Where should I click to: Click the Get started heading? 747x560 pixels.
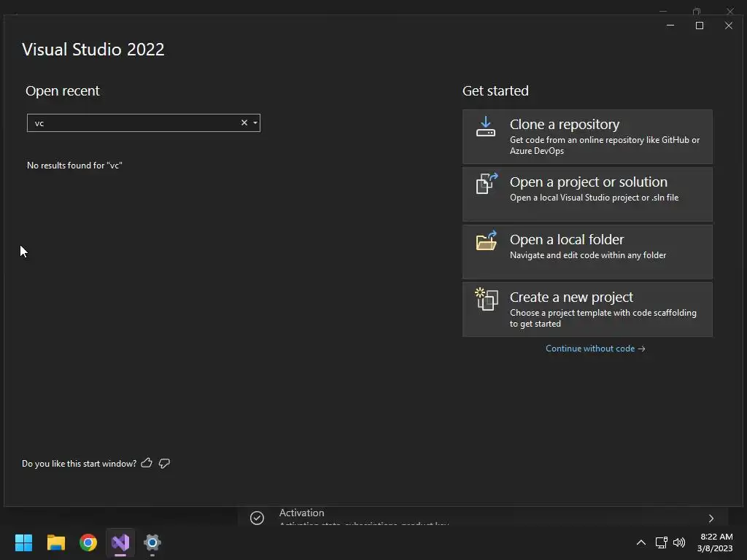click(x=495, y=90)
